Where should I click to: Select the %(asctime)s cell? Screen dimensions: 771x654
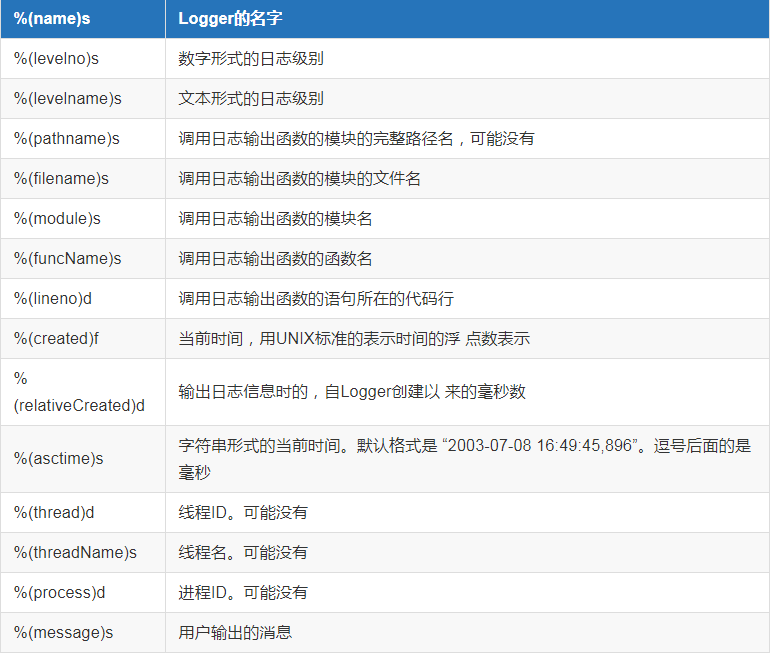83,459
